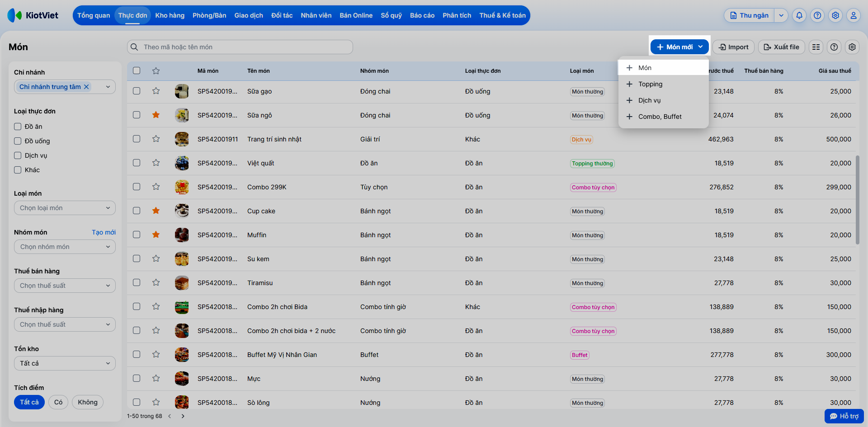The image size is (868, 427).
Task: Open the Báo cáo tab
Action: pyautogui.click(x=422, y=15)
